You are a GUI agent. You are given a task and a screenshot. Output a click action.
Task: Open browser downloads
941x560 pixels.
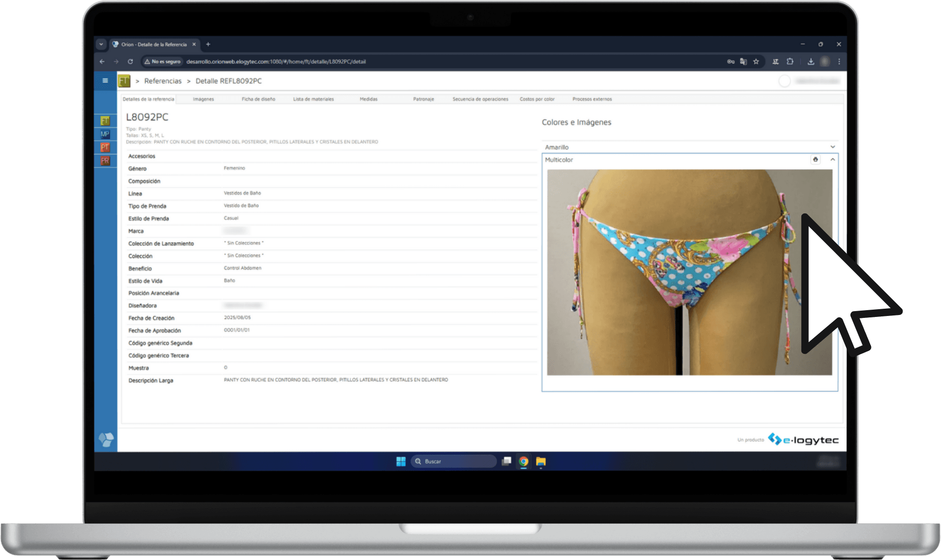point(811,62)
